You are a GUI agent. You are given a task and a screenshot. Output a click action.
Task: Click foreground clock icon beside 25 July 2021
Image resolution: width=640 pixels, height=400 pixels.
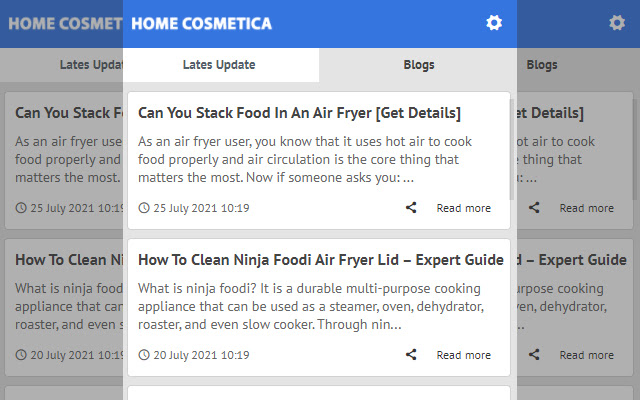click(x=144, y=208)
